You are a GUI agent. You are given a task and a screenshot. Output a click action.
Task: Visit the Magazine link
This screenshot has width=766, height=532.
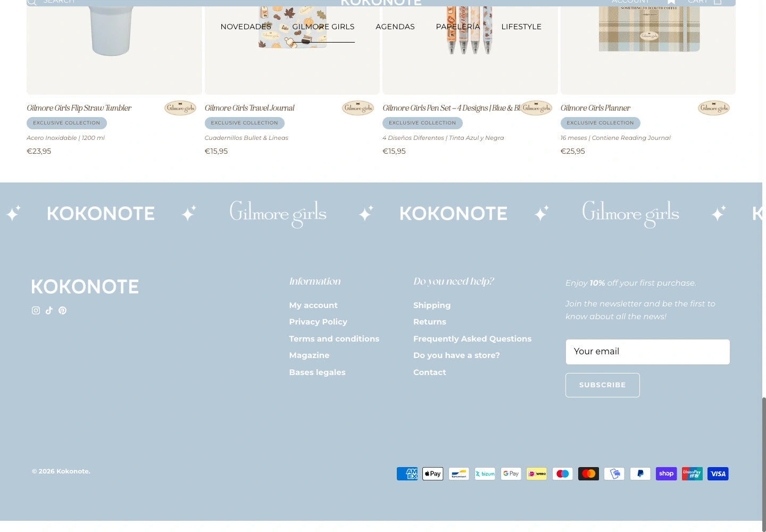pyautogui.click(x=309, y=355)
